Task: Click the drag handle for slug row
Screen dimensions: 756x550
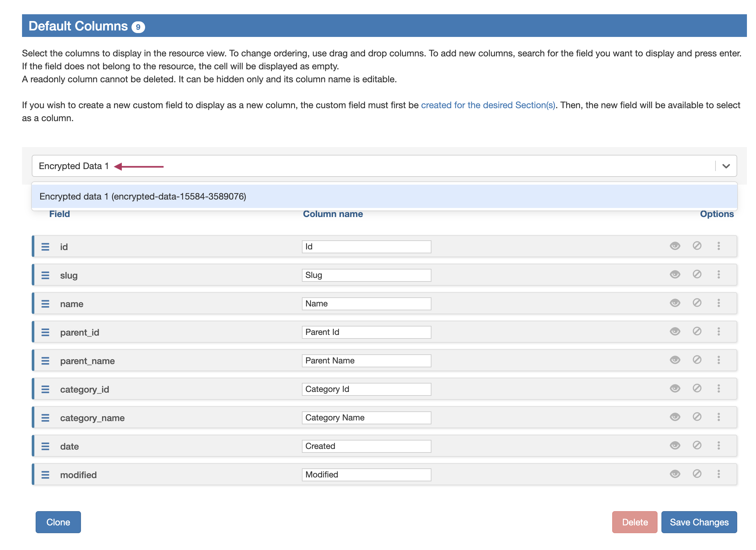Action: [45, 275]
